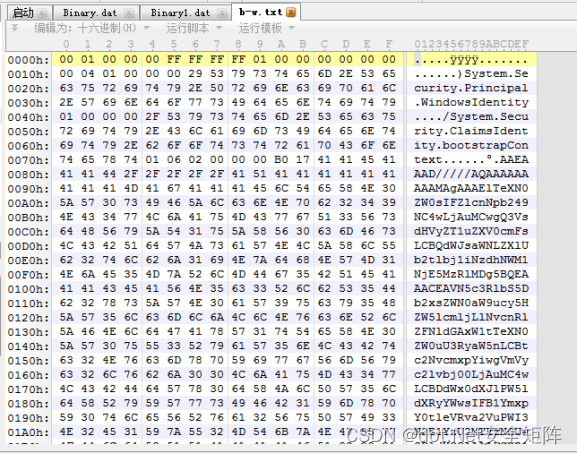Click the address 00A0h: row label
The image size is (577, 454).
[x=28, y=203]
